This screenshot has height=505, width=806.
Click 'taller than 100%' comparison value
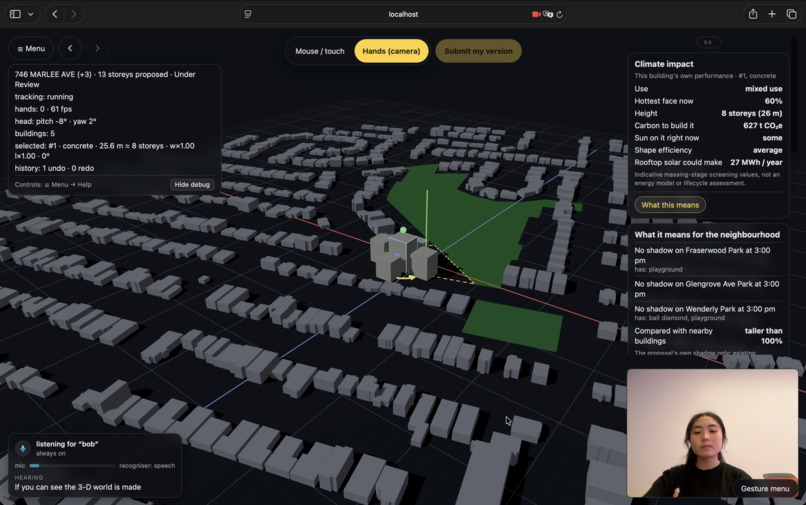coord(763,336)
